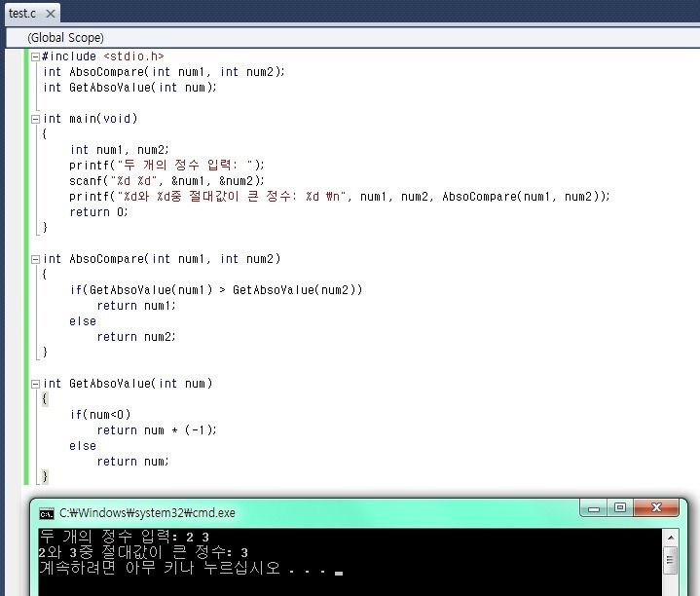Open the (Global Scope) dropdown
The height and width of the screenshot is (596, 700).
point(352,38)
